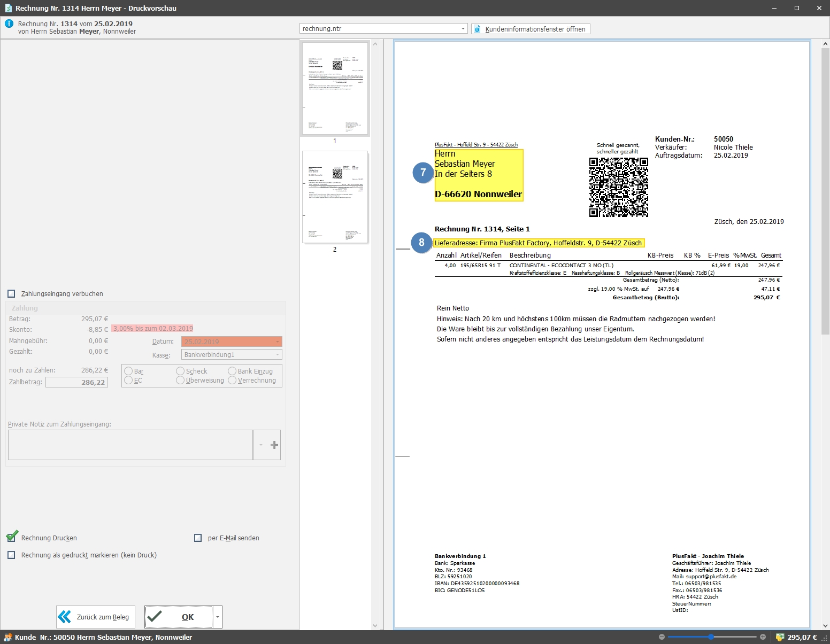Click the Private Notiz text area
Viewport: 830px width, 644px height.
(130, 445)
